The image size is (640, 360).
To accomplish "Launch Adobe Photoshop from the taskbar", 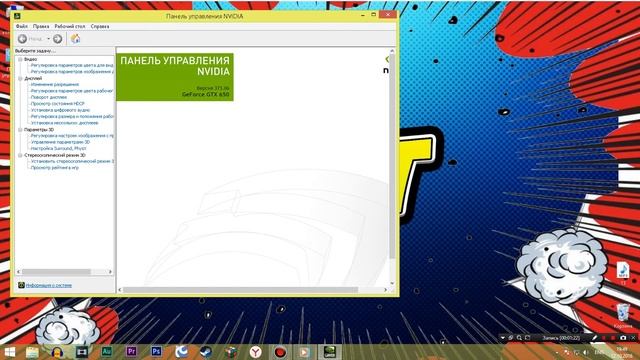I will pos(156,351).
